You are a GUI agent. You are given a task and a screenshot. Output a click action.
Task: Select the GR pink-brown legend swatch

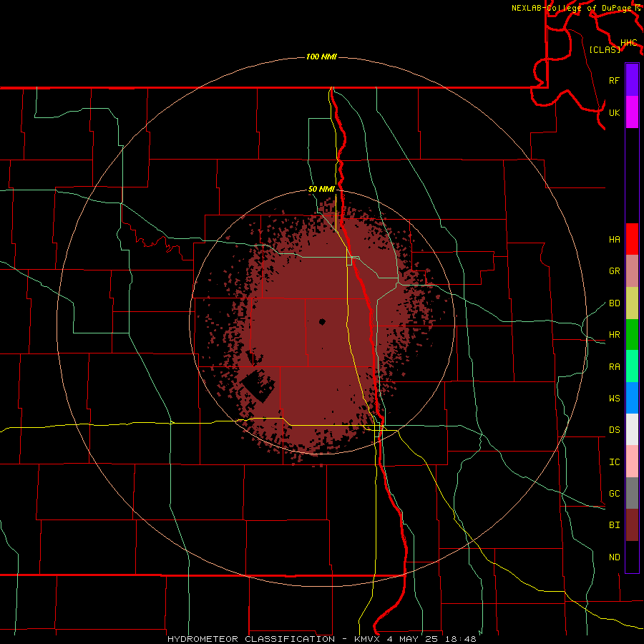click(x=632, y=271)
